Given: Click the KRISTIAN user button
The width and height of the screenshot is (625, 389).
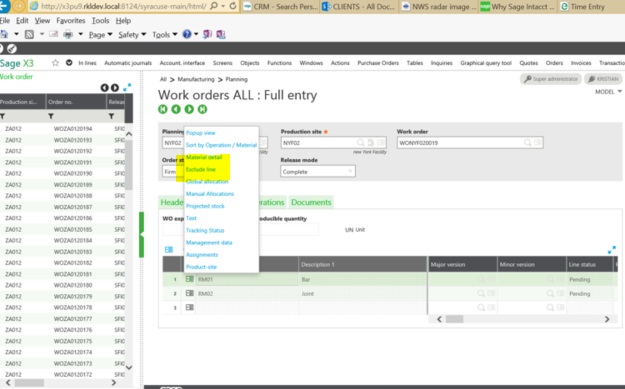Looking at the screenshot, I should (604, 79).
